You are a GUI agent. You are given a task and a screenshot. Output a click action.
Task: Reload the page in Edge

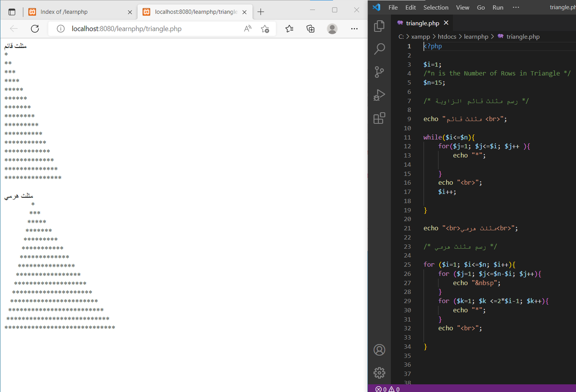35,29
